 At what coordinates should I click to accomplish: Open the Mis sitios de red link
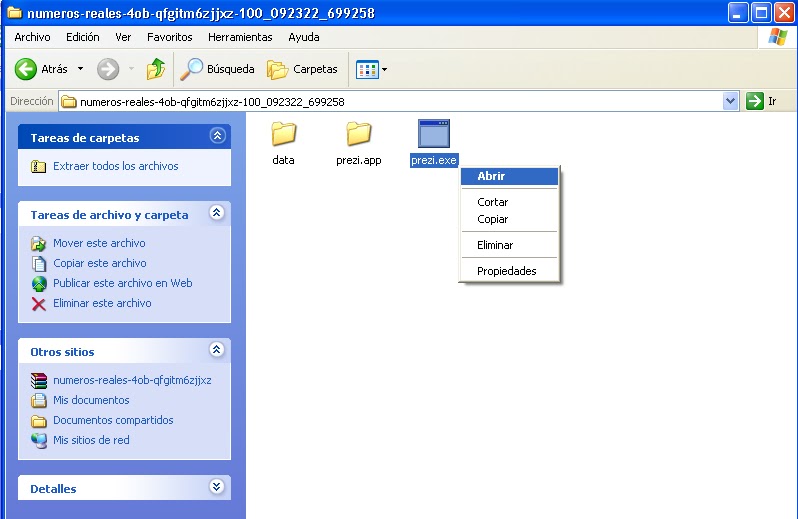click(91, 440)
